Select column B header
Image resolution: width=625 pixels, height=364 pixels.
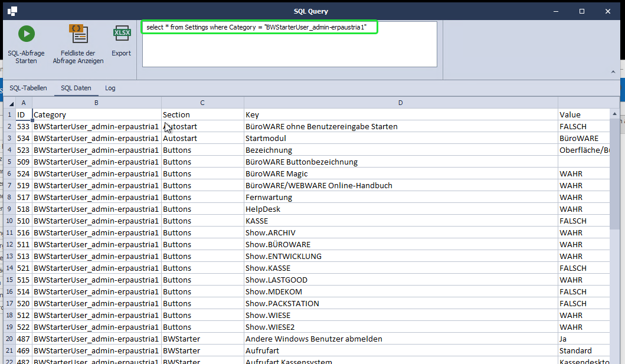96,103
